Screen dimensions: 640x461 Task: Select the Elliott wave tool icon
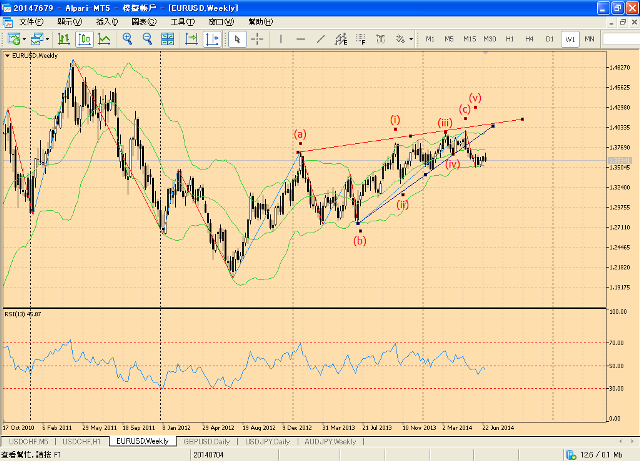[380, 39]
